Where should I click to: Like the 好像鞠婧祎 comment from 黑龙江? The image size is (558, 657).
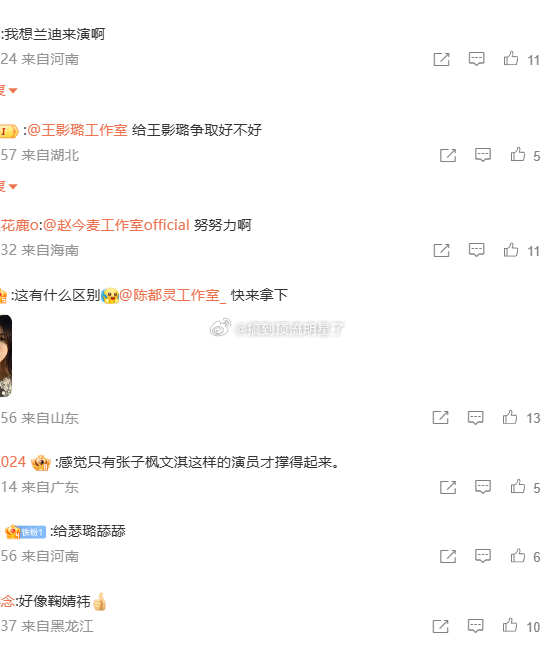[510, 626]
